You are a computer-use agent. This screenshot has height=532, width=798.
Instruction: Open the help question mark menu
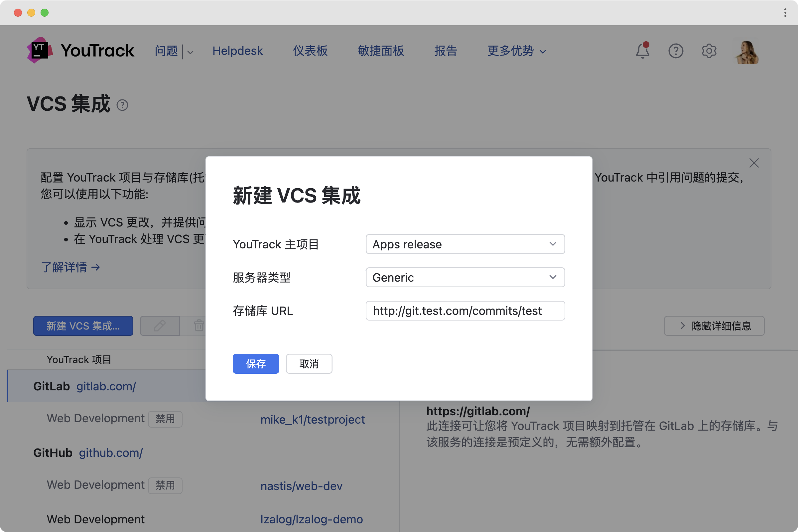pos(676,51)
